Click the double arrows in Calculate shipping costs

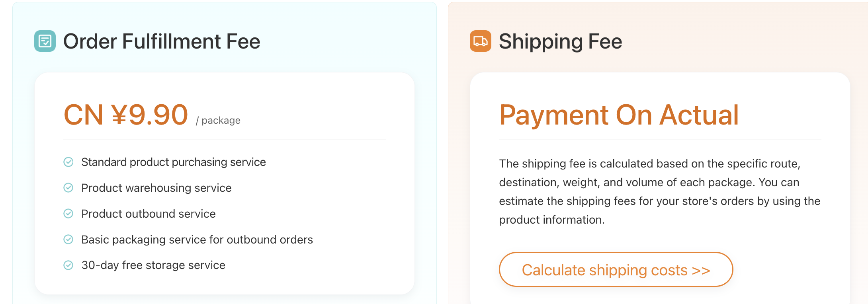tap(701, 271)
